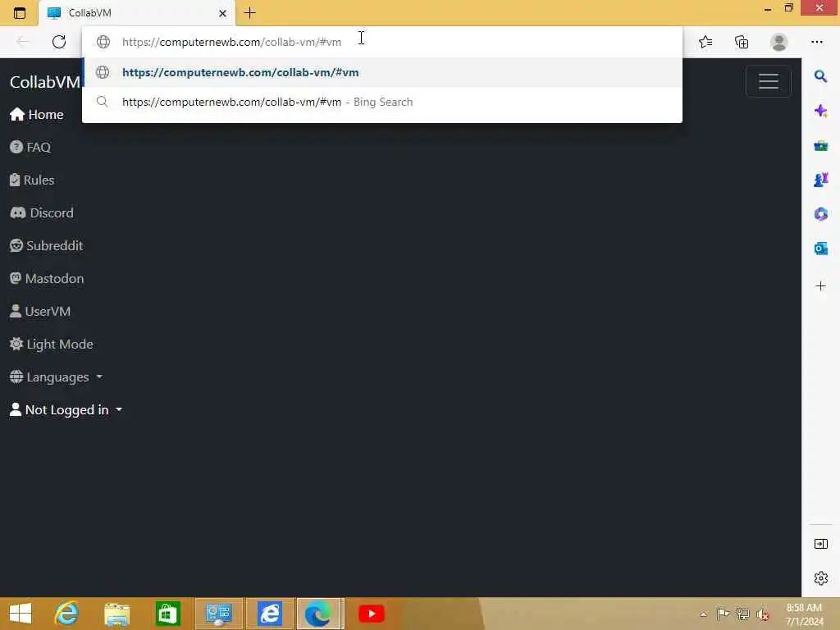Click the network tray icon
Screen dimensions: 840x630
(742, 614)
